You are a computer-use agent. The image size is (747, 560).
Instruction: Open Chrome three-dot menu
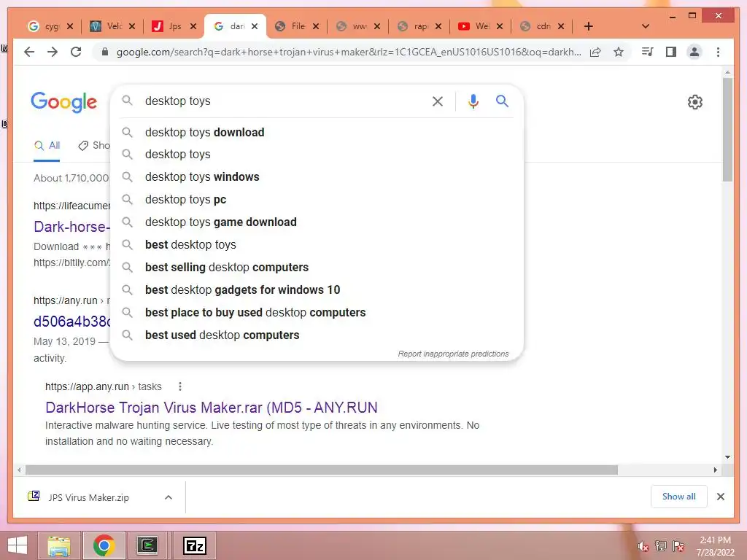point(718,52)
